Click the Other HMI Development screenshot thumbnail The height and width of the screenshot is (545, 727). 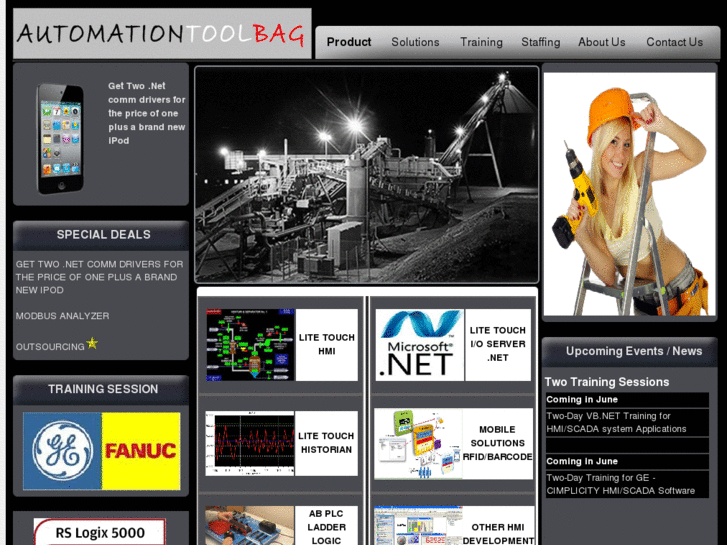click(418, 526)
